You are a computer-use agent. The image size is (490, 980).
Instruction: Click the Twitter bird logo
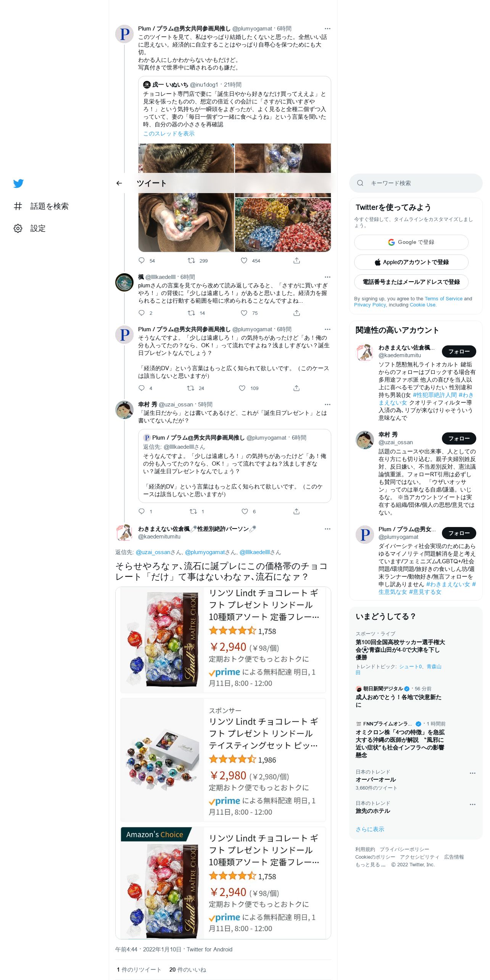pos(18,184)
